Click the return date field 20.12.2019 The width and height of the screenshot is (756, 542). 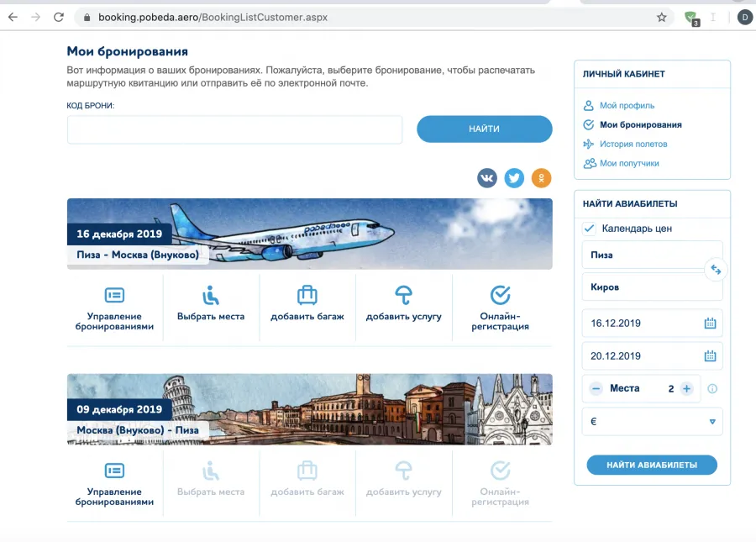pos(652,355)
